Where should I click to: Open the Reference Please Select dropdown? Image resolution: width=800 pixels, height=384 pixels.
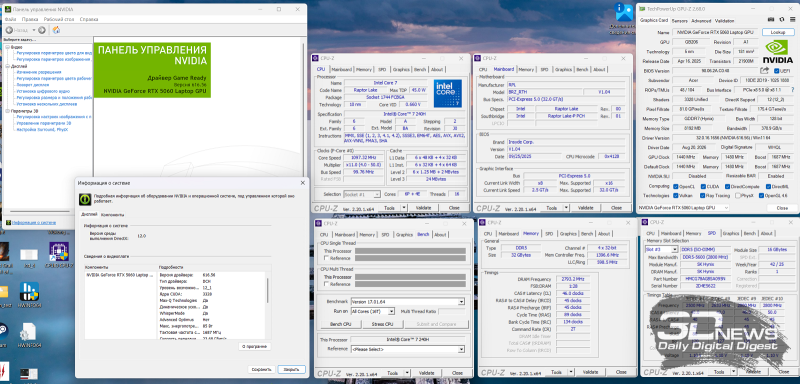pyautogui.click(x=408, y=349)
